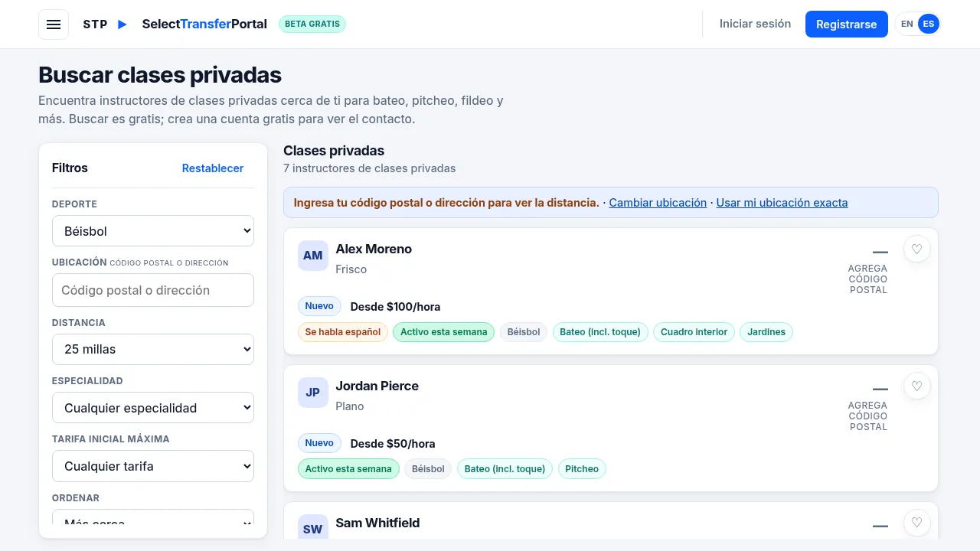Click the Pitcheo tag on Jordan Pierce
Screen dimensions: 980x551
pos(582,469)
